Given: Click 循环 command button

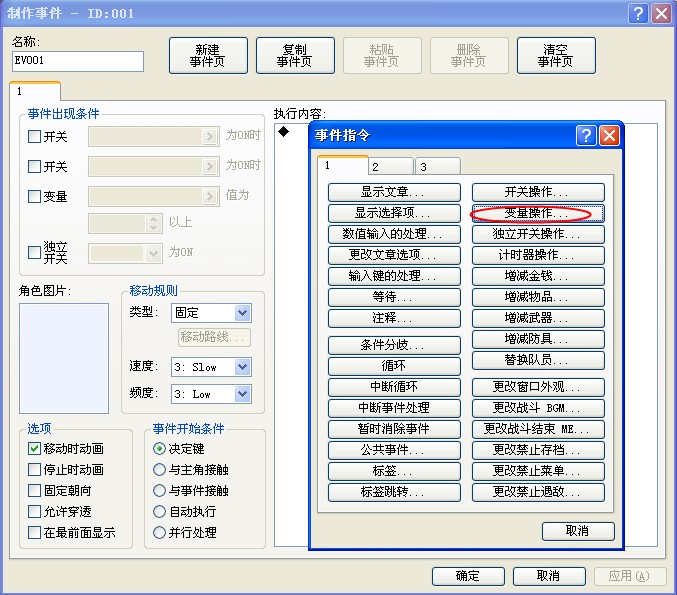Looking at the screenshot, I should [x=394, y=366].
